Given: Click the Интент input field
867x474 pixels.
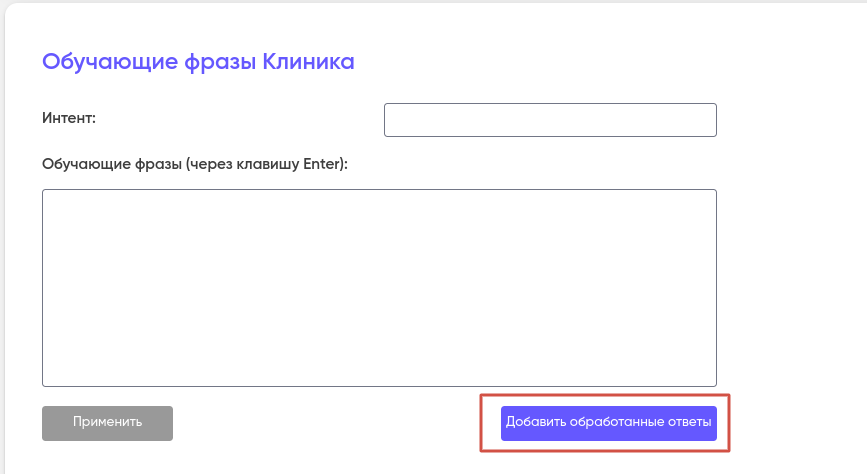Looking at the screenshot, I should (x=550, y=119).
